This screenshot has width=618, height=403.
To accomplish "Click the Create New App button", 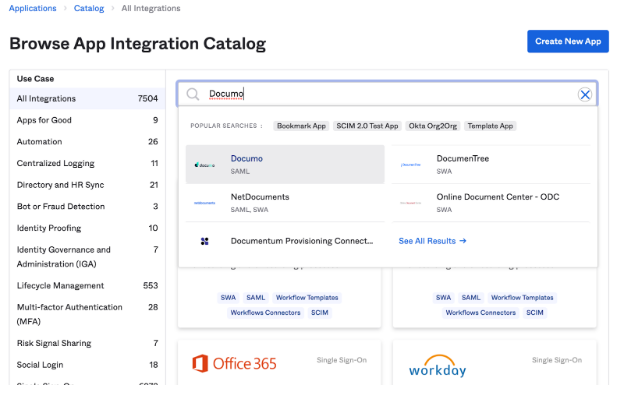I will click(568, 41).
